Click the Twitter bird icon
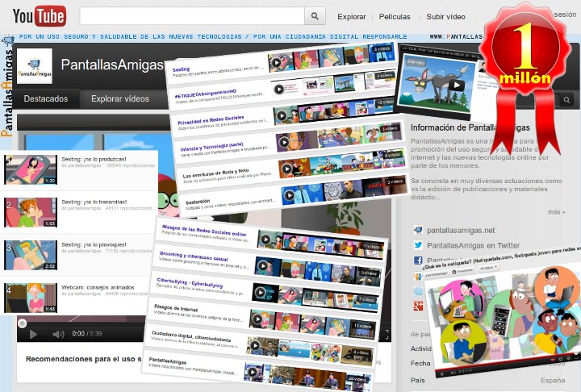 (418, 245)
